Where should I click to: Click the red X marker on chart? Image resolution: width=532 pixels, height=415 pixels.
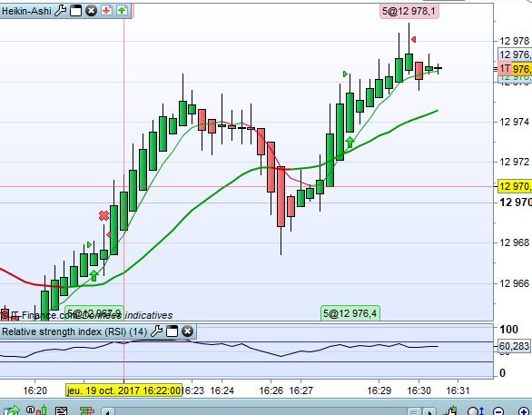click(103, 215)
